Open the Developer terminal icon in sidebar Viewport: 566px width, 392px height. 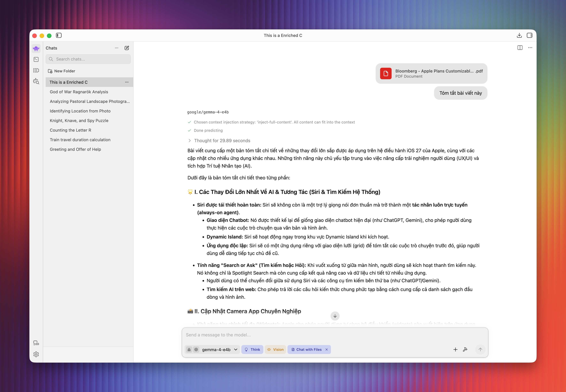36,59
